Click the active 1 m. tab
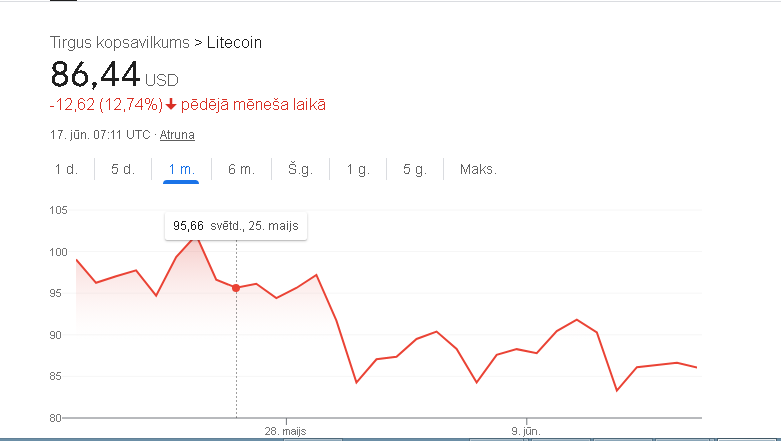 (x=181, y=169)
